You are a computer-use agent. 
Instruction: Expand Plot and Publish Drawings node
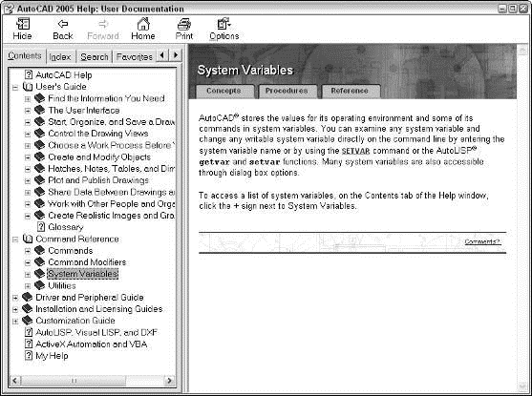(28, 180)
